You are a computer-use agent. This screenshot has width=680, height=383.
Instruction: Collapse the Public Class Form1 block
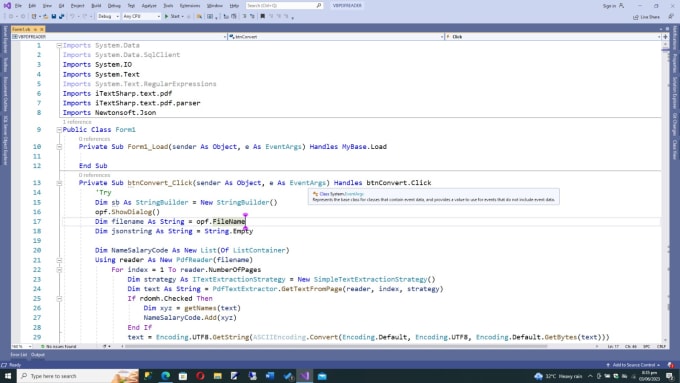[x=59, y=130]
